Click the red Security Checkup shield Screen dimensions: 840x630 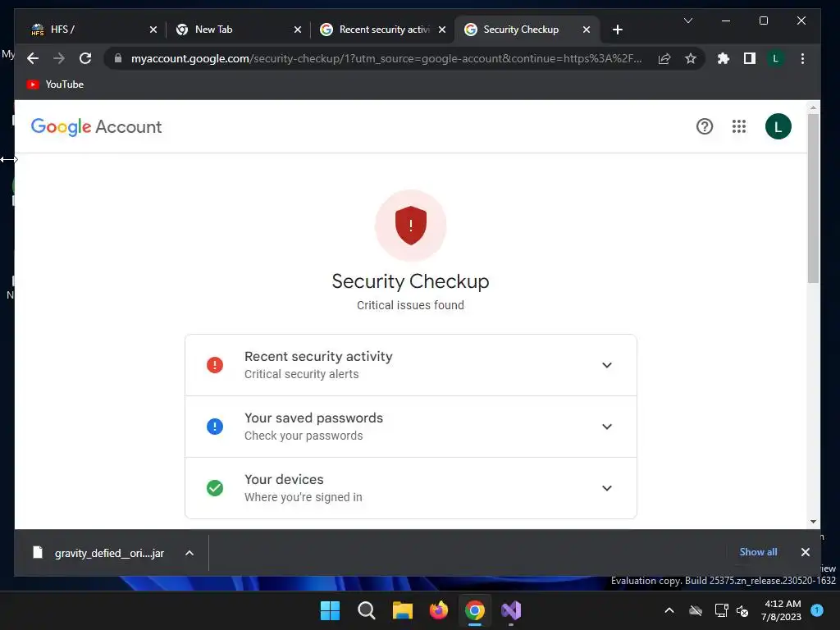410,225
